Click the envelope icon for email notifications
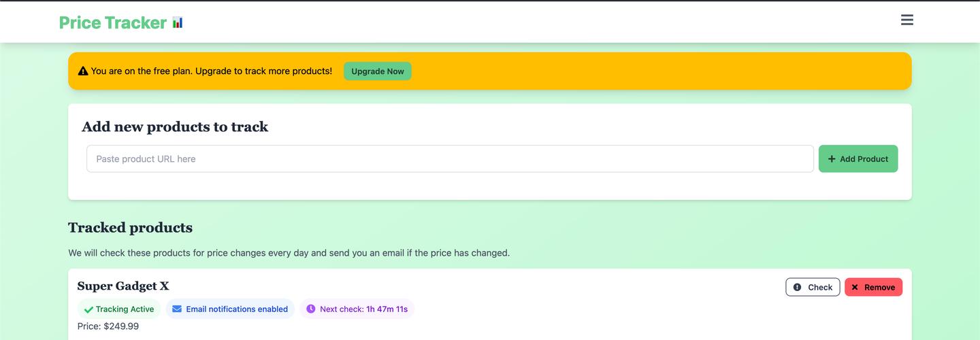980x340 pixels. tap(177, 309)
